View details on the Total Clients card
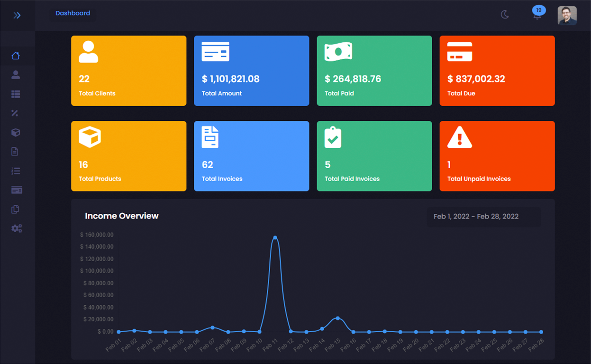591x364 pixels. pyautogui.click(x=128, y=70)
